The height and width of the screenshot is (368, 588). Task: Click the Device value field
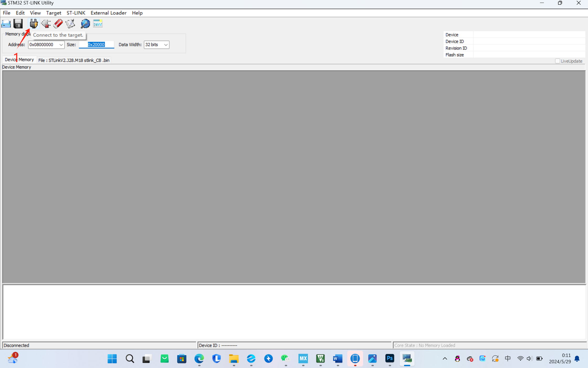(x=529, y=35)
